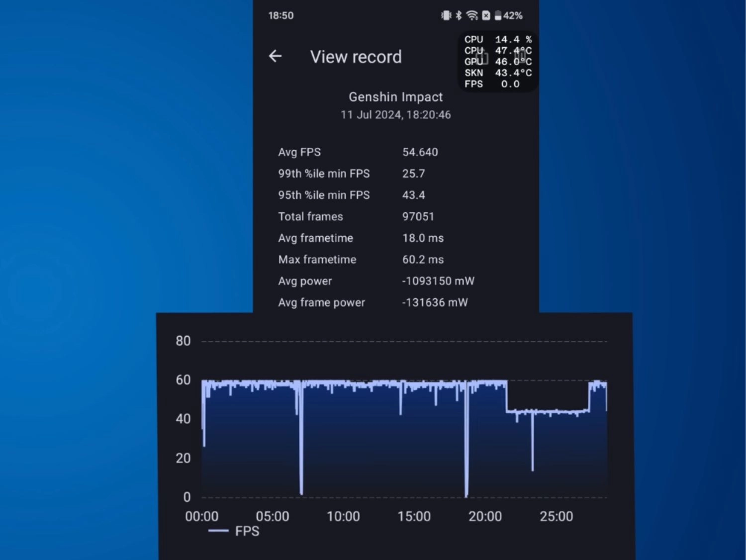This screenshot has height=560, width=746.
Task: Tap the 15:00 time axis label
Action: (x=414, y=516)
